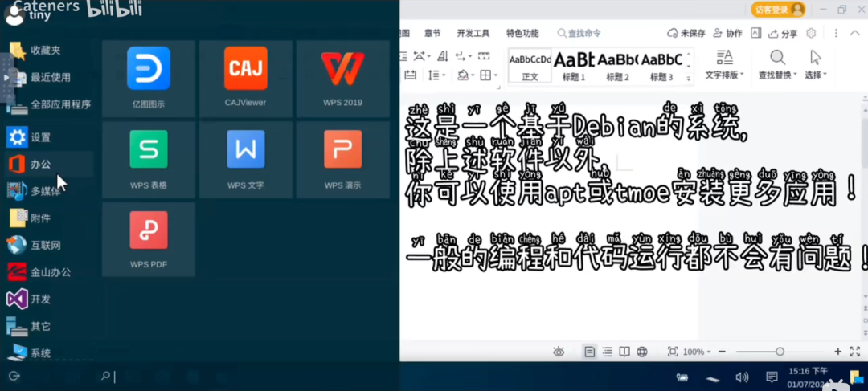This screenshot has width=868, height=391.
Task: Click the user avatar in start menu
Action: 14,15
